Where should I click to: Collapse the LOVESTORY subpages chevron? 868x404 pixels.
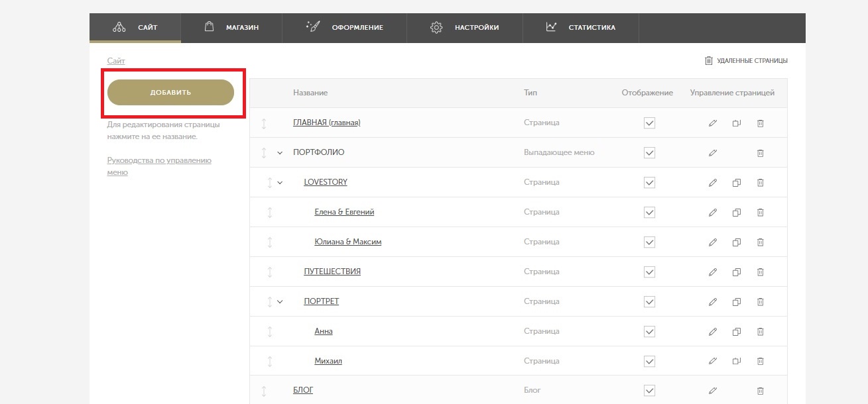(280, 183)
